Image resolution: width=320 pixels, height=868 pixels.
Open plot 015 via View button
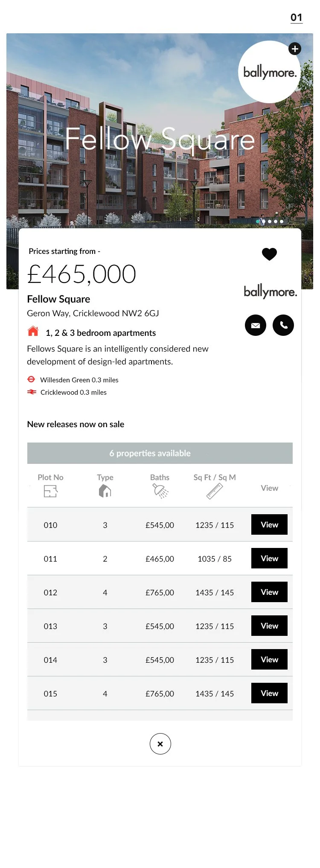[269, 693]
